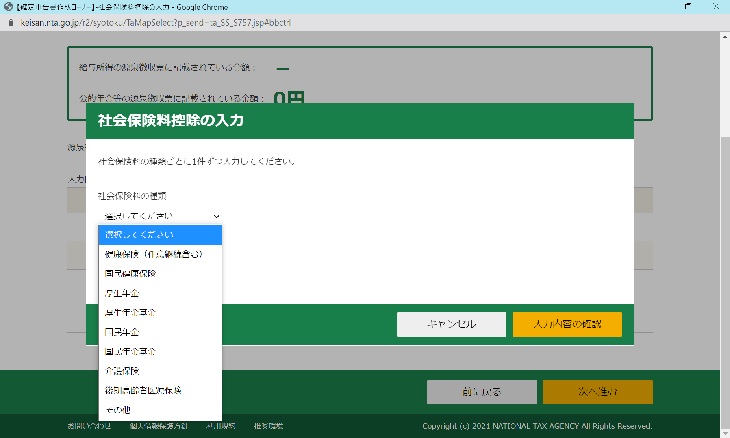Click the Copyright NATIONAL TAX AGENCY text
730x438 pixels.
pos(537,426)
